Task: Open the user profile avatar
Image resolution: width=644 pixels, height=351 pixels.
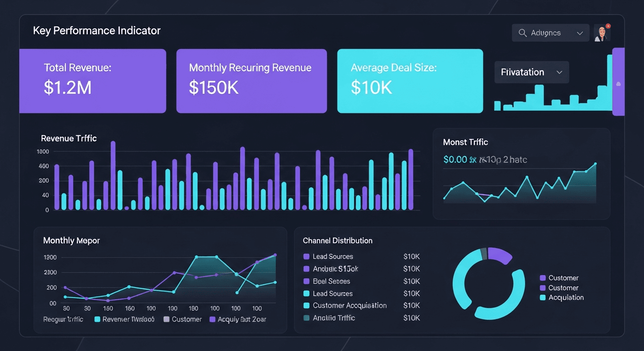Action: [602, 32]
